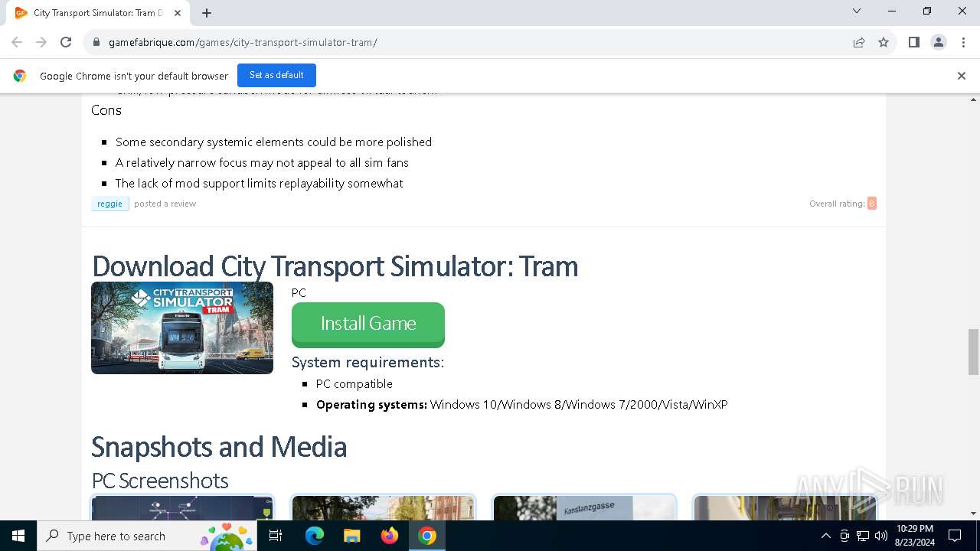980x551 pixels.
Task: Open Chrome's three-dot customize menu
Action: 963,42
